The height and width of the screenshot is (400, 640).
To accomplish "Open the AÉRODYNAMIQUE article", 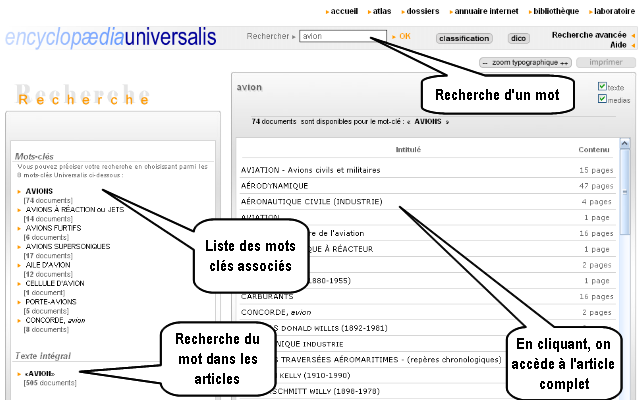I will [x=274, y=186].
